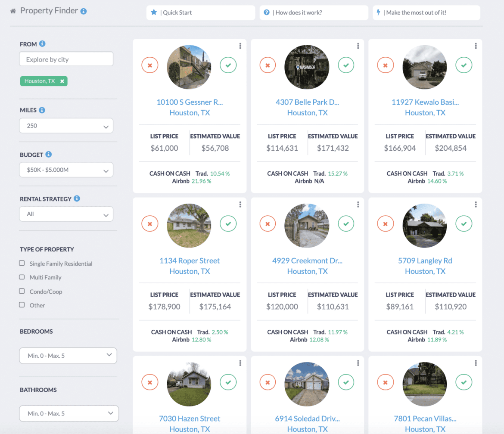Click info icon beside BUDGET label
Image resolution: width=504 pixels, height=434 pixels.
tap(49, 154)
